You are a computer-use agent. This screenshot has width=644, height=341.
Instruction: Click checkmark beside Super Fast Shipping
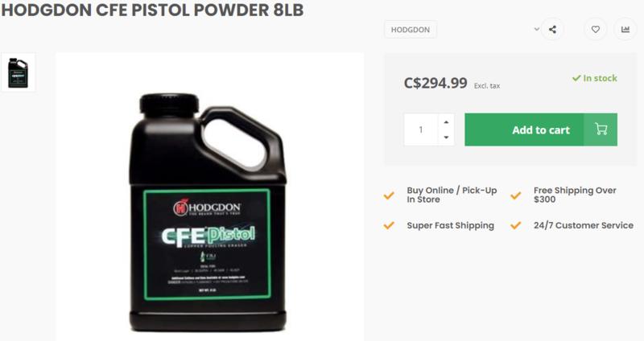[x=389, y=225]
